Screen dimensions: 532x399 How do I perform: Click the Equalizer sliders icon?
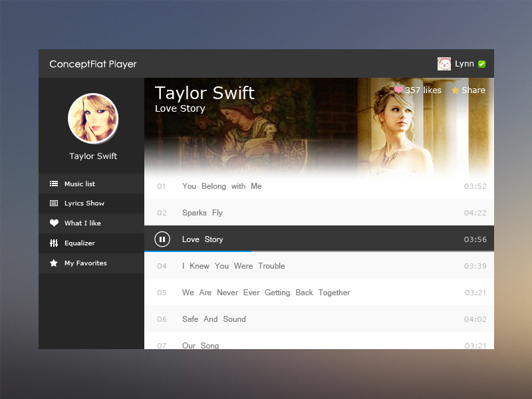[x=54, y=243]
